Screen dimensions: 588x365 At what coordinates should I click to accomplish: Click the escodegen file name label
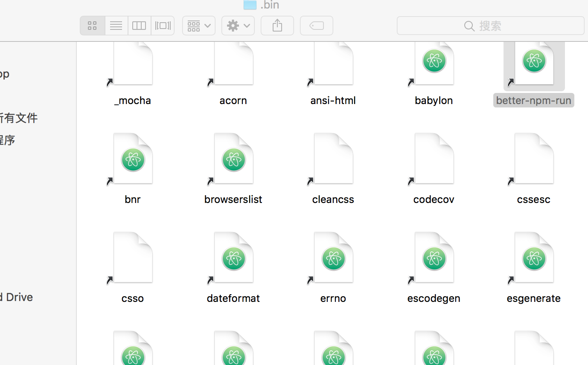(434, 298)
